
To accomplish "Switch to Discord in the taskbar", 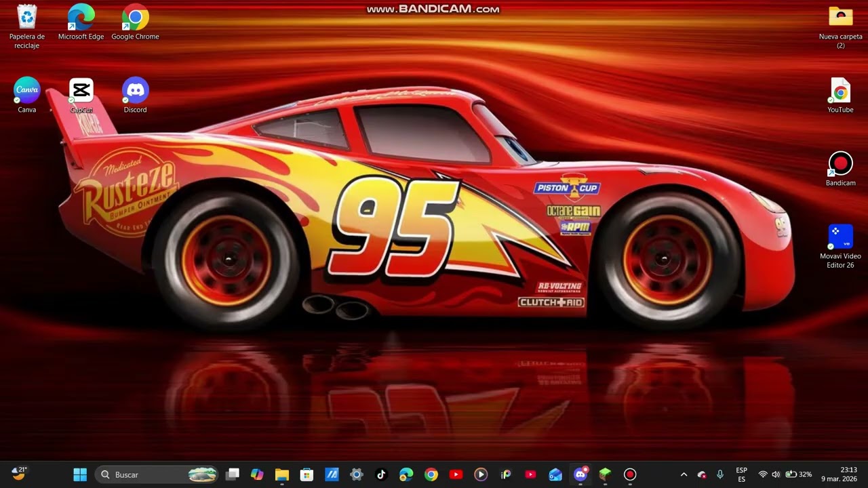I will click(580, 474).
